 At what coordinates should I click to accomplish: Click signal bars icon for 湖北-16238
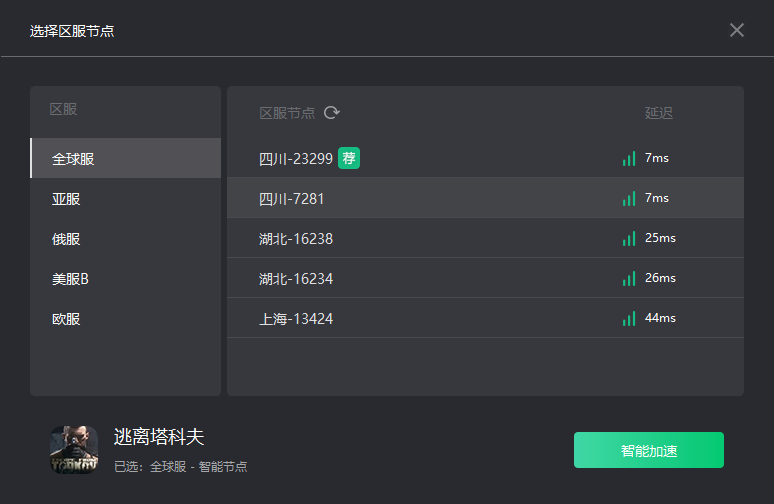click(629, 238)
